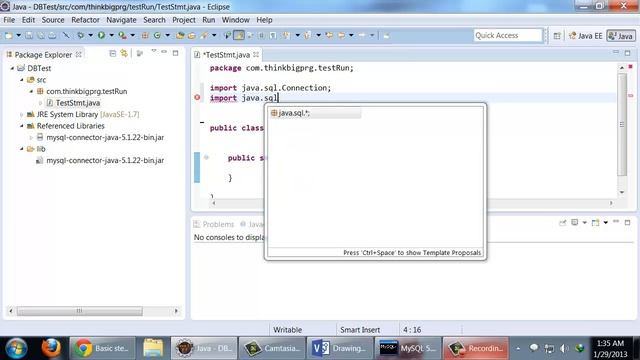Viewport: 640px width, 360px height.
Task: Click the Open Console icon
Action: [596, 222]
